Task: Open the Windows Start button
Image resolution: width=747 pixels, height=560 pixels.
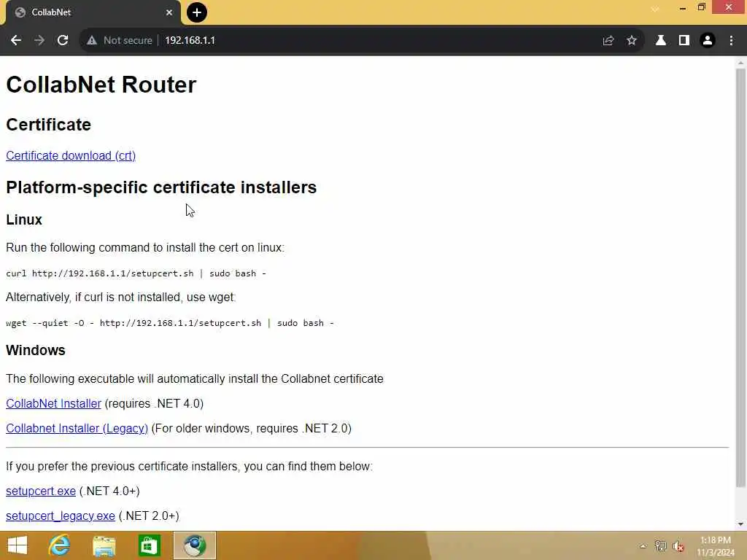Action: tap(18, 545)
